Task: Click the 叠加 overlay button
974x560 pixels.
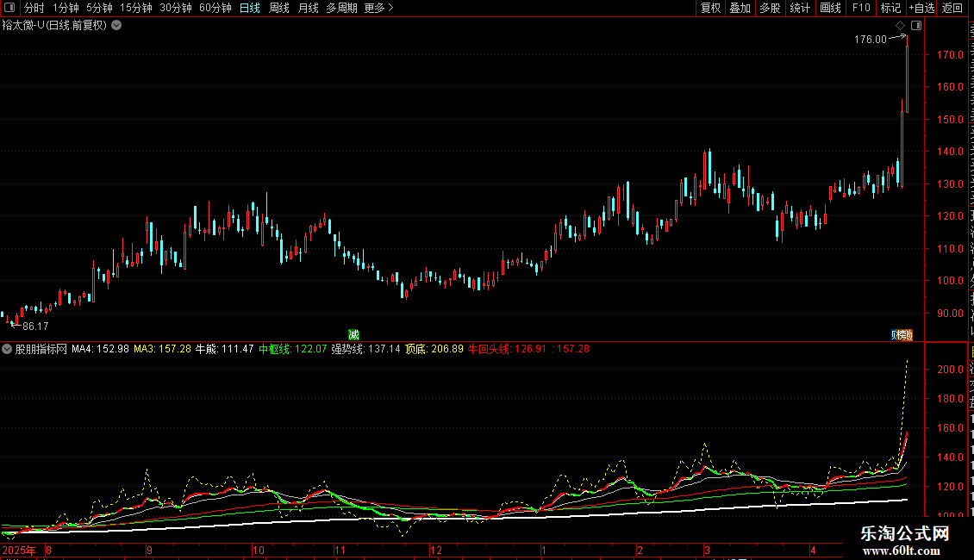Action: (740, 8)
